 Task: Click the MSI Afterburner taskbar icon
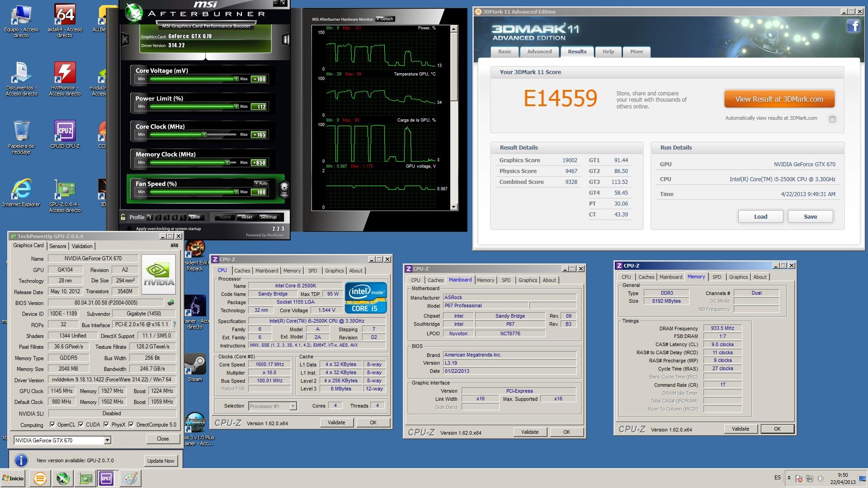click(x=62, y=478)
